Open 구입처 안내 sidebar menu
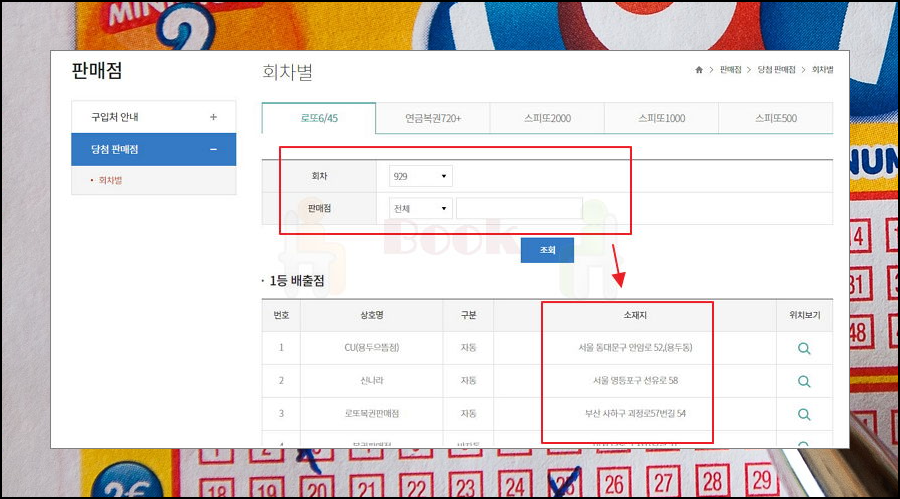Screen dimensions: 900x499 pyautogui.click(x=154, y=117)
